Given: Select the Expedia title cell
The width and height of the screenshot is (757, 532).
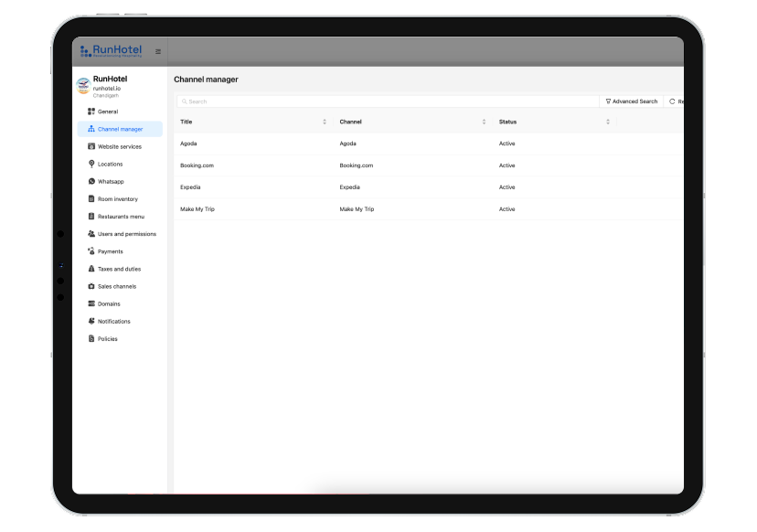Looking at the screenshot, I should coord(190,186).
